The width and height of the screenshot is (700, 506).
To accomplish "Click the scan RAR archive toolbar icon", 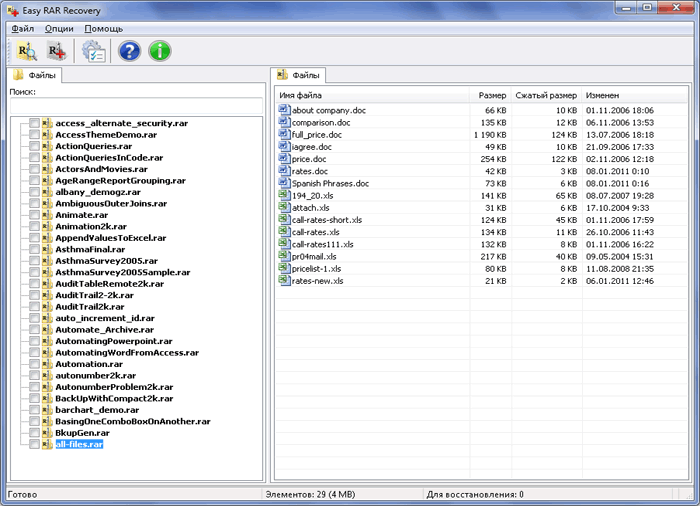I will [x=27, y=51].
